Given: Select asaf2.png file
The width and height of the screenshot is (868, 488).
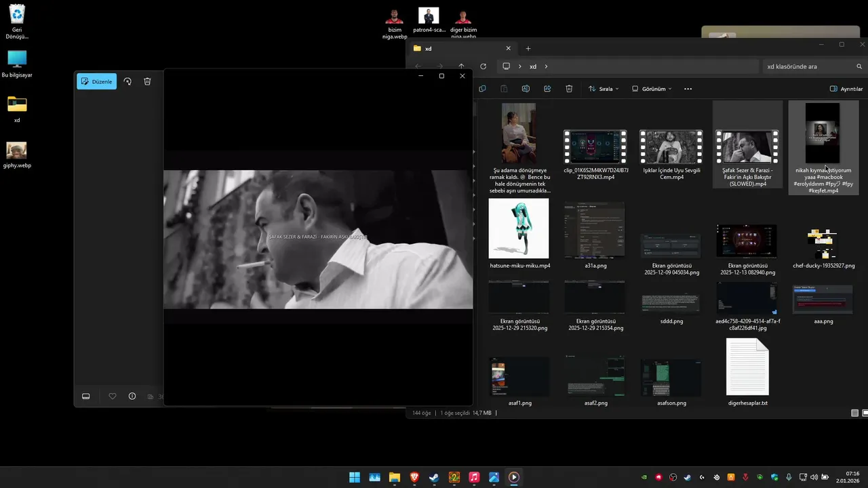Looking at the screenshot, I should 595,382.
